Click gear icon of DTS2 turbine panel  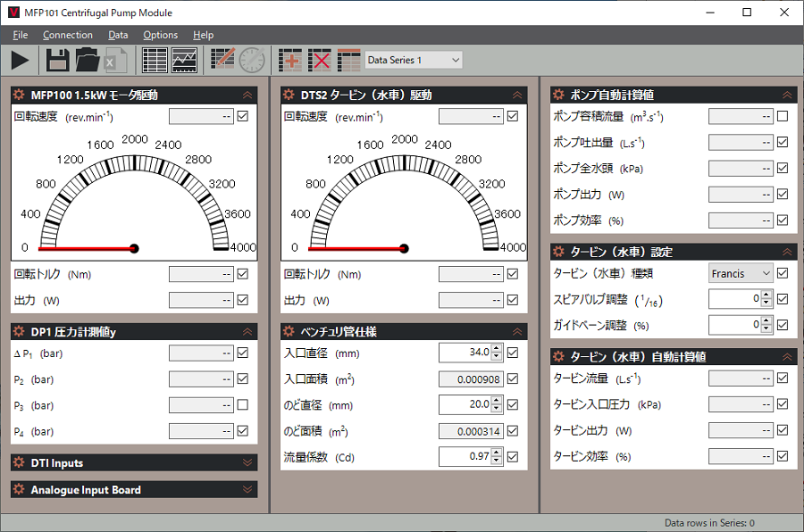click(x=289, y=95)
